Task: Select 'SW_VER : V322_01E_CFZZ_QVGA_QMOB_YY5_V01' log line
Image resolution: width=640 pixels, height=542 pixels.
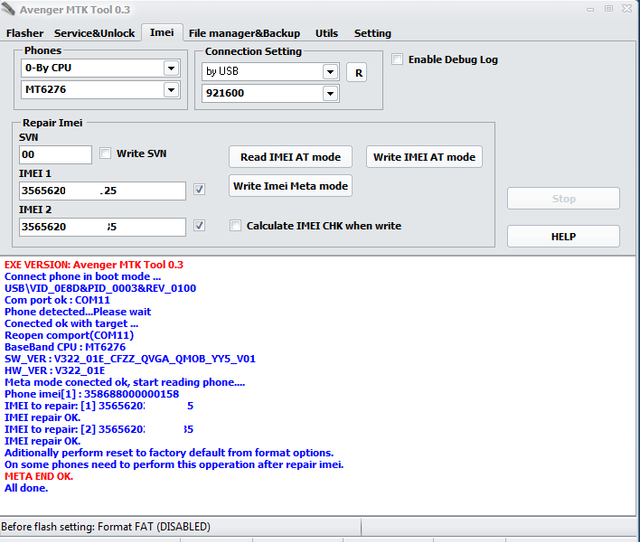Action: coord(130,359)
